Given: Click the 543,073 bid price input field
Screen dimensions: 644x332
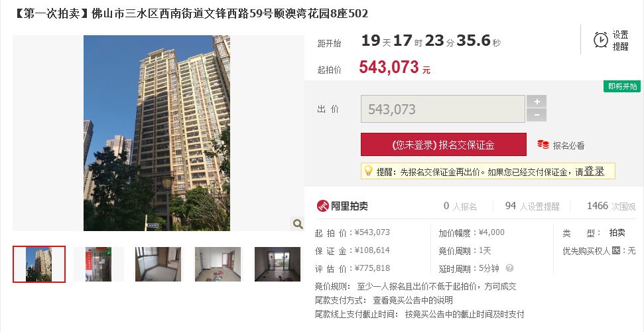Looking at the screenshot, I should pyautogui.click(x=443, y=109).
